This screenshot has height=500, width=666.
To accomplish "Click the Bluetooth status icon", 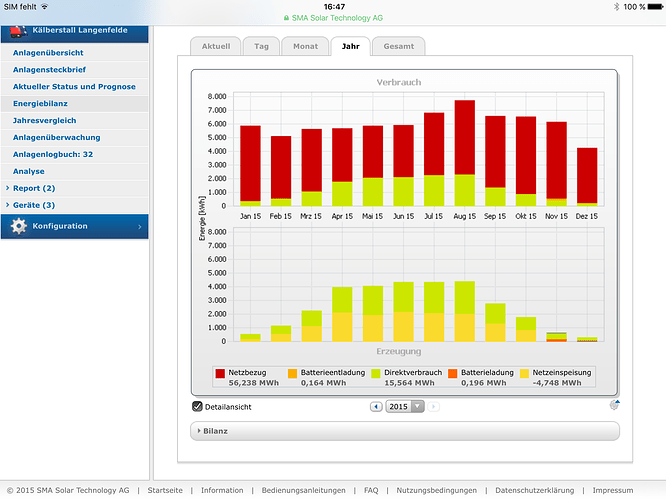I will [x=616, y=7].
